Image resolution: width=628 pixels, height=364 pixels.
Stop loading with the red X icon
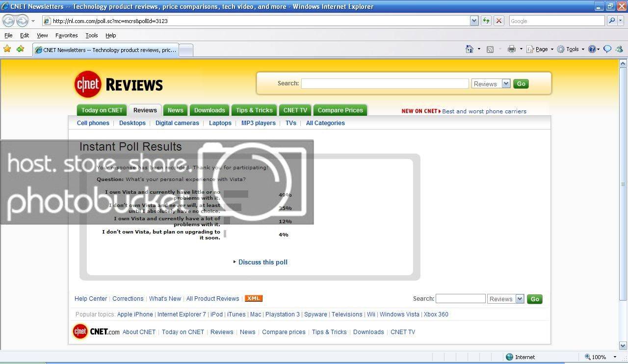499,21
